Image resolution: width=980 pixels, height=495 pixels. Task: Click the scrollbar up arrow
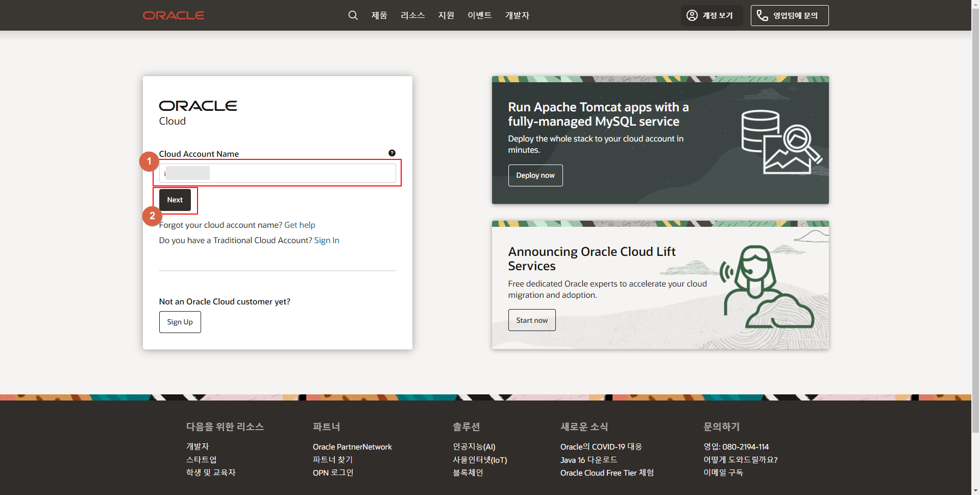[975, 4]
